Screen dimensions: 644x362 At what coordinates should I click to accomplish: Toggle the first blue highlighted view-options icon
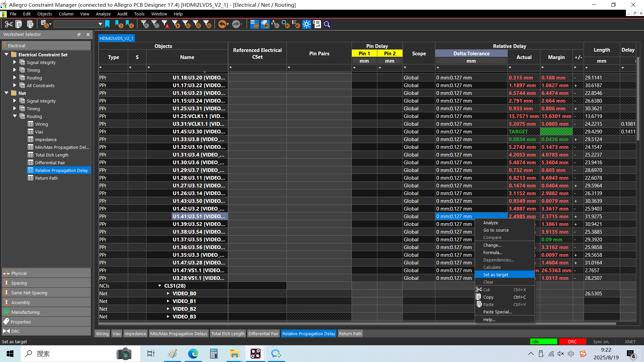255,24
